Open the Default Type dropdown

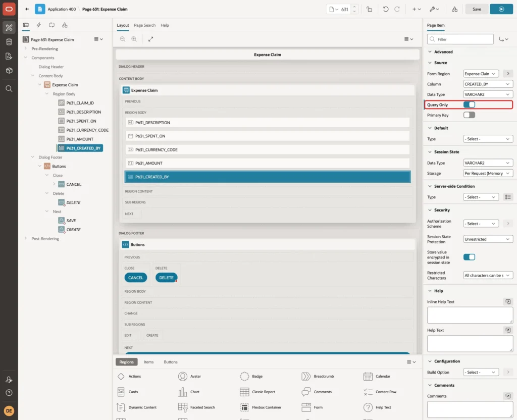click(x=488, y=139)
